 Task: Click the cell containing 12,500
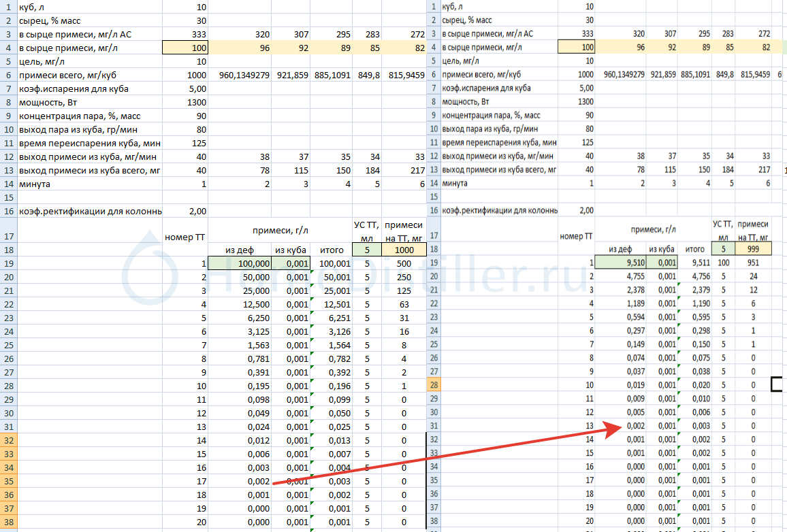240,304
